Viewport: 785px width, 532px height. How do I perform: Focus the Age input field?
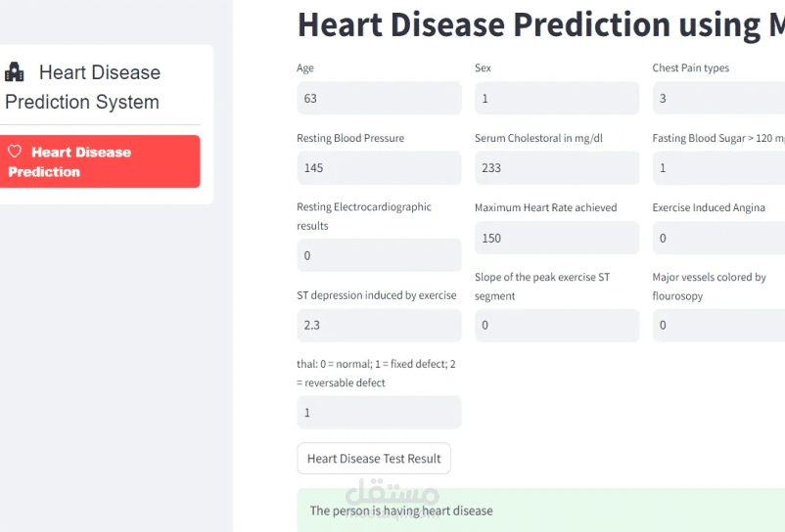pyautogui.click(x=379, y=98)
